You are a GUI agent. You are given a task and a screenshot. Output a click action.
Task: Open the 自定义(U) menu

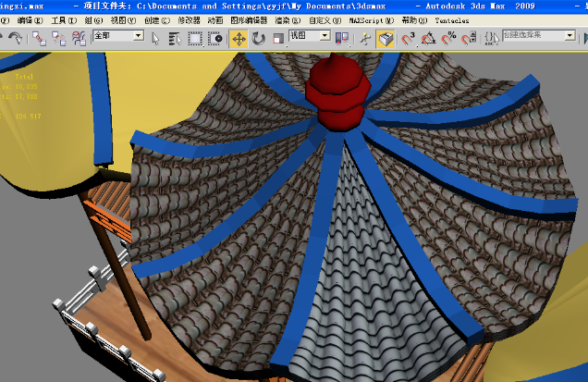tap(325, 20)
